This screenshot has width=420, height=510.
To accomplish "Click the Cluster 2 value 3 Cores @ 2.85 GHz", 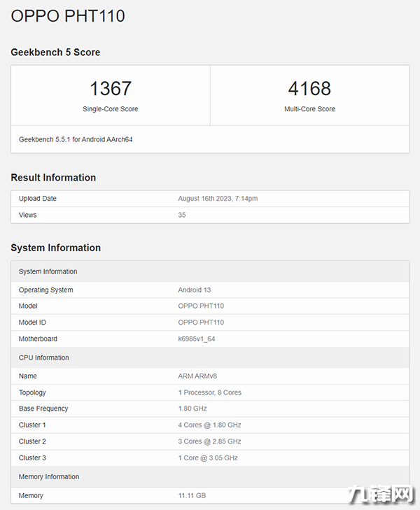I will pos(209,441).
